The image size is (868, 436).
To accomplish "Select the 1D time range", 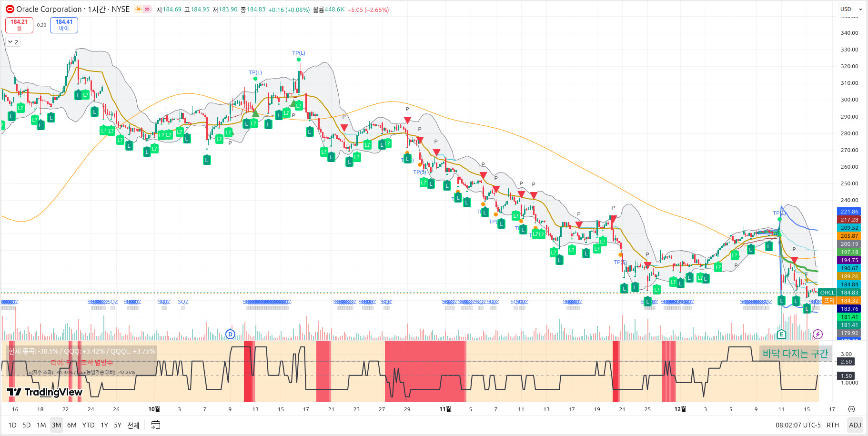I will (x=12, y=425).
